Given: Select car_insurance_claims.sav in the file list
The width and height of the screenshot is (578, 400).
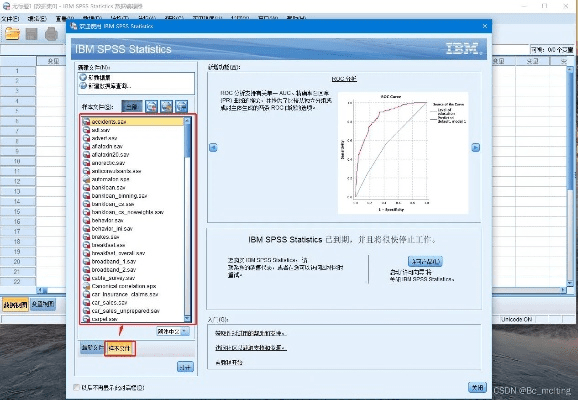Looking at the screenshot, I should pyautogui.click(x=133, y=294).
